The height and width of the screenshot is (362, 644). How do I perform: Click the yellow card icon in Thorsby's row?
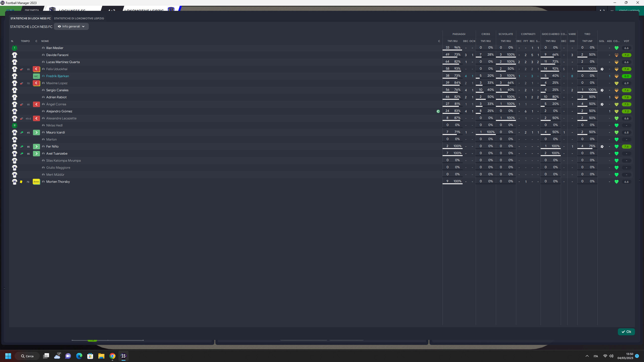coord(21,182)
